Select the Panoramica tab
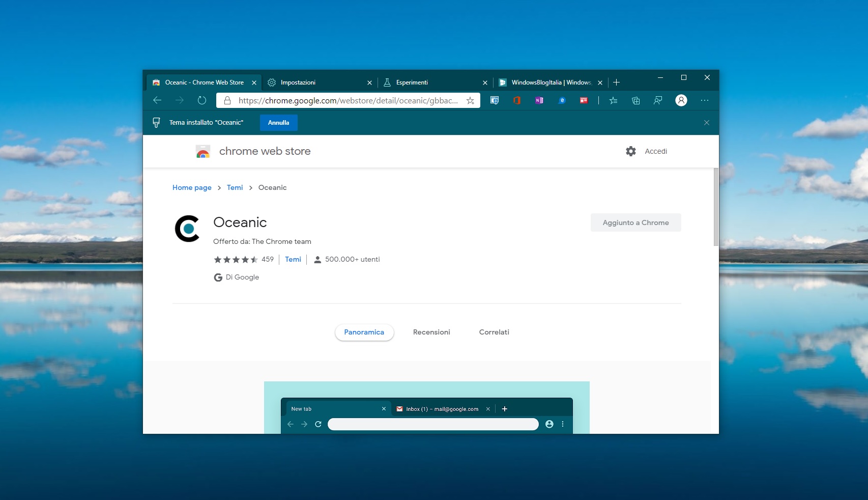868x500 pixels. 364,332
